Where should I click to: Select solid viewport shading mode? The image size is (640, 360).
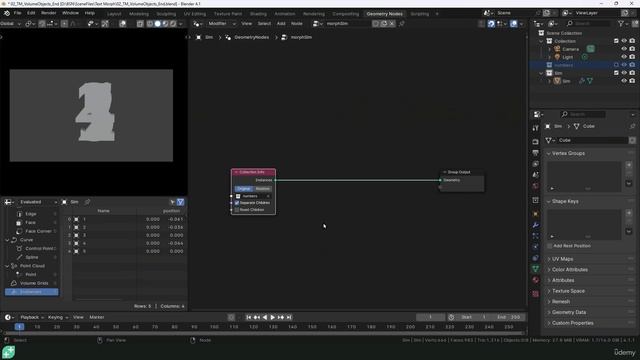(158, 24)
